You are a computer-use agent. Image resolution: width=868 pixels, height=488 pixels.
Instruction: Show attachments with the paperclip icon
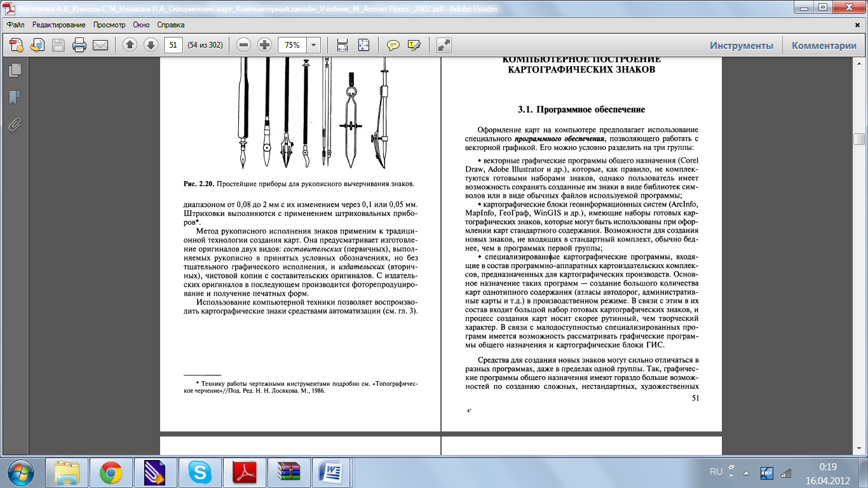pos(15,125)
